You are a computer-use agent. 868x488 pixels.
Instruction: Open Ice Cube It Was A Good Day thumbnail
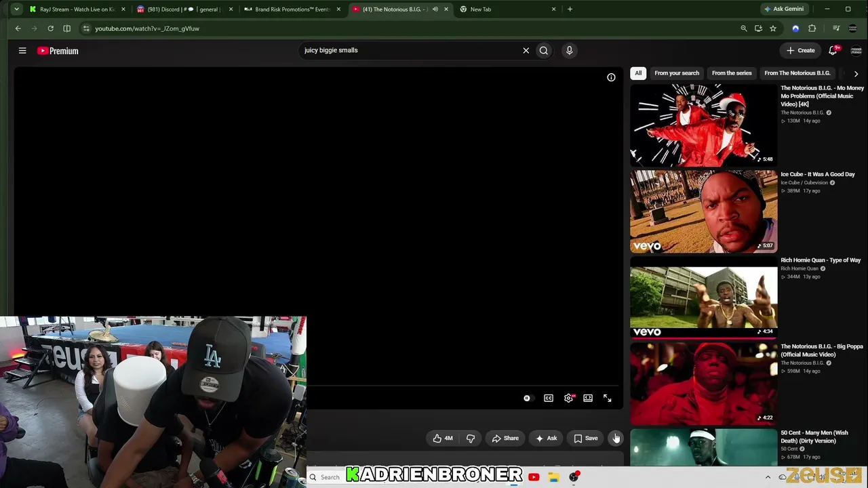[x=703, y=211]
